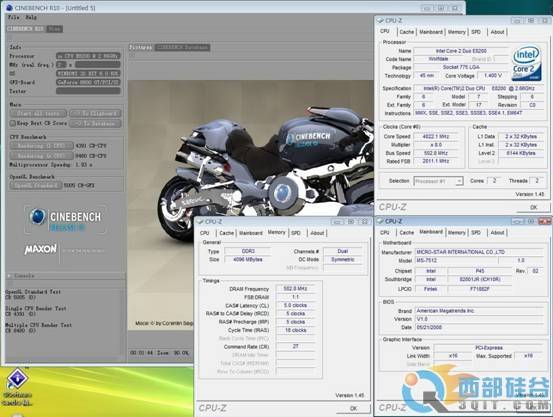The width and height of the screenshot is (553, 417).
Task: Run the Rendering (x CPU) benchmark
Action: (42, 156)
